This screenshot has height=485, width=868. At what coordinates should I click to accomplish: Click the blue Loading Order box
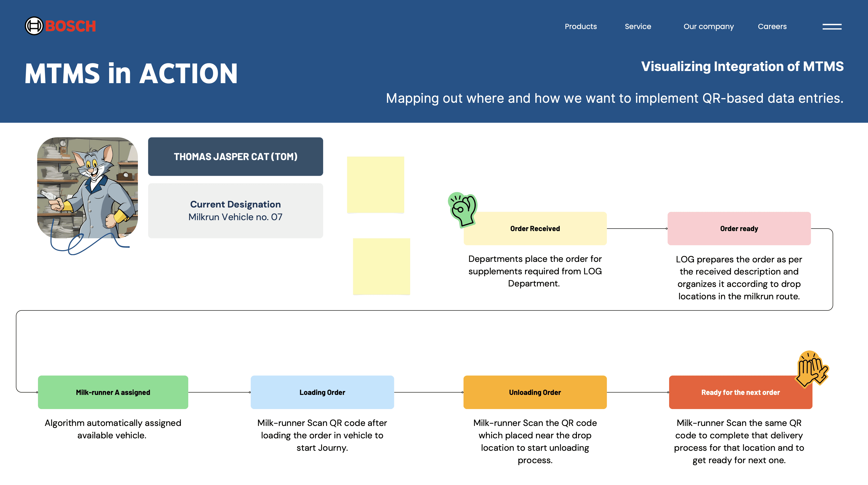click(322, 392)
